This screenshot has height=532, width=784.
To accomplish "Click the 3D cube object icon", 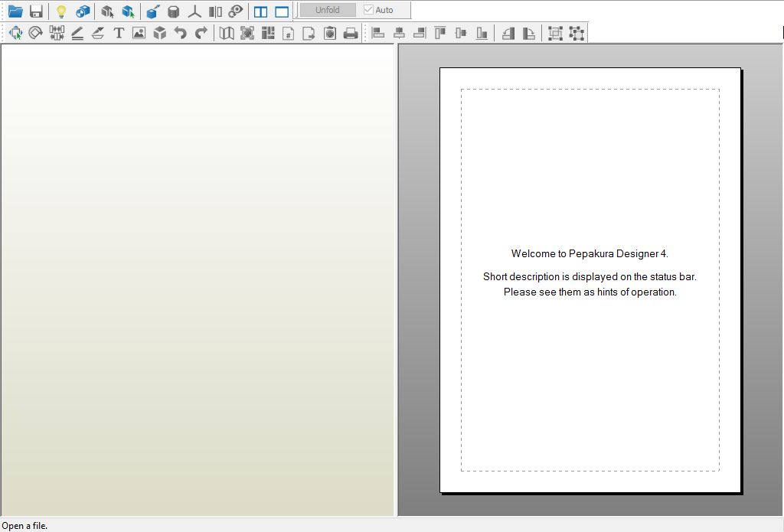I will (x=159, y=33).
